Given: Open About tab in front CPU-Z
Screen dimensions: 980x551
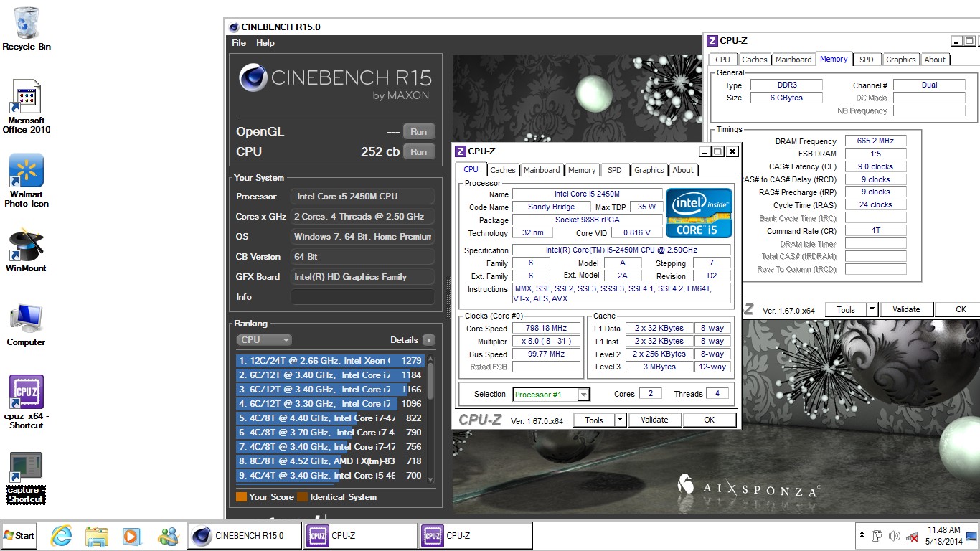Looking at the screenshot, I should (x=683, y=170).
